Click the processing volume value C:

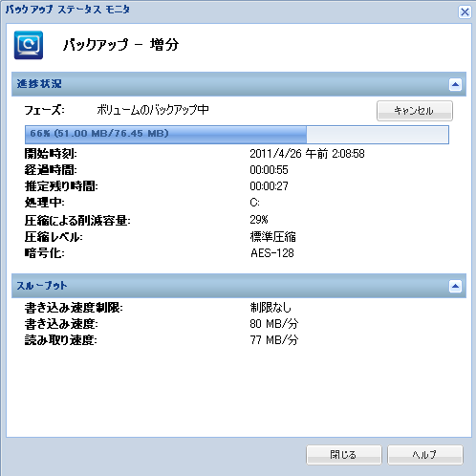[254, 203]
